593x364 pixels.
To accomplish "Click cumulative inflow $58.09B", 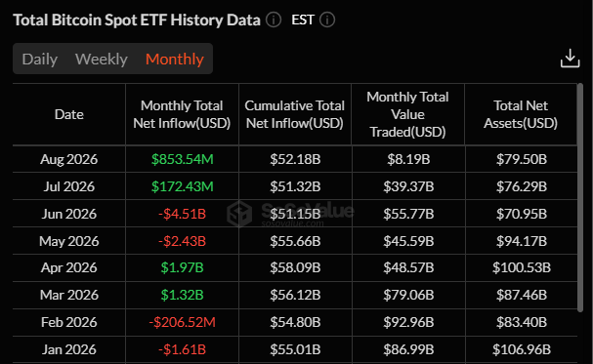I will (295, 267).
